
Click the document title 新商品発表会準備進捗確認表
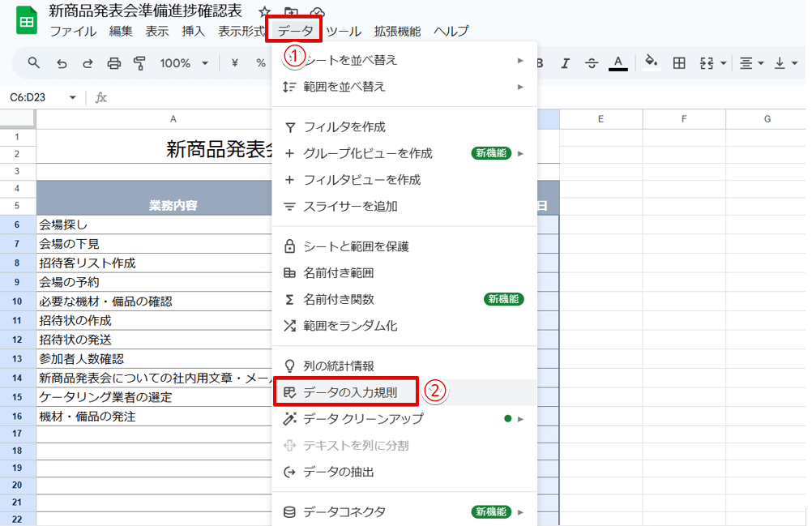click(x=146, y=11)
